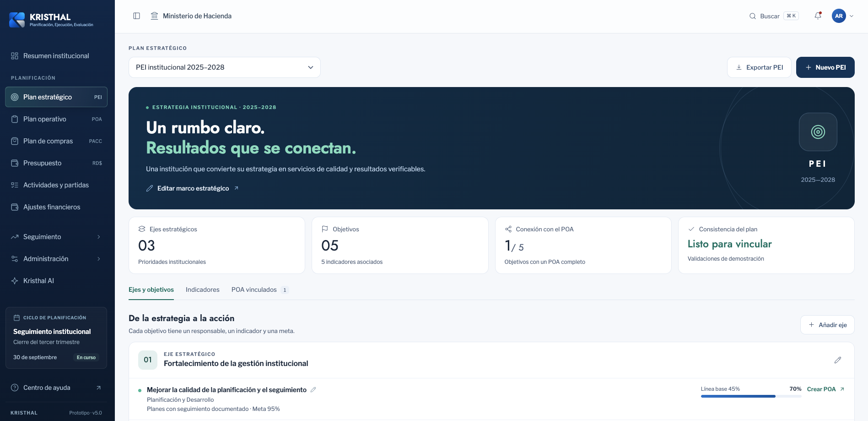This screenshot has width=868, height=421.
Task: Click the Prototipo · v5.0 version text
Action: pyautogui.click(x=86, y=413)
